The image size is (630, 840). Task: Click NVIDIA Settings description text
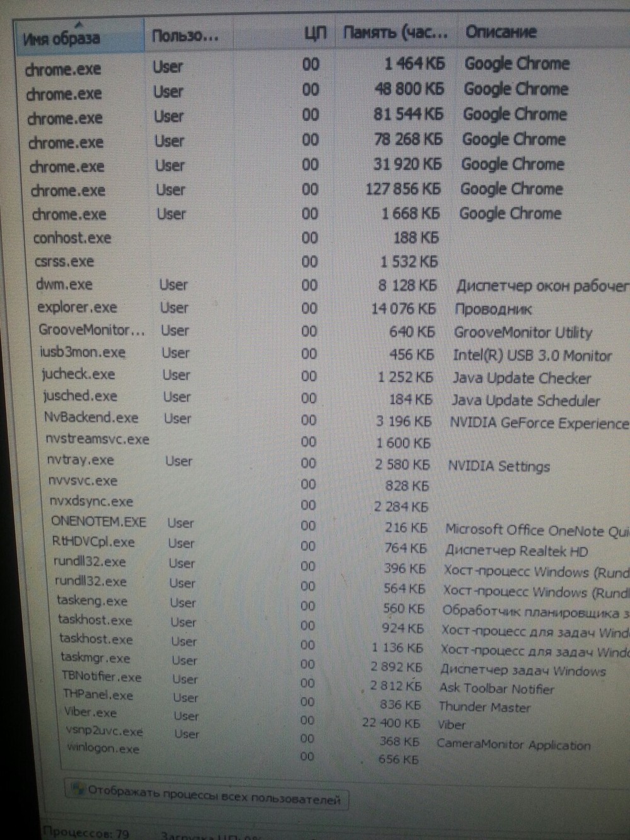[498, 466]
